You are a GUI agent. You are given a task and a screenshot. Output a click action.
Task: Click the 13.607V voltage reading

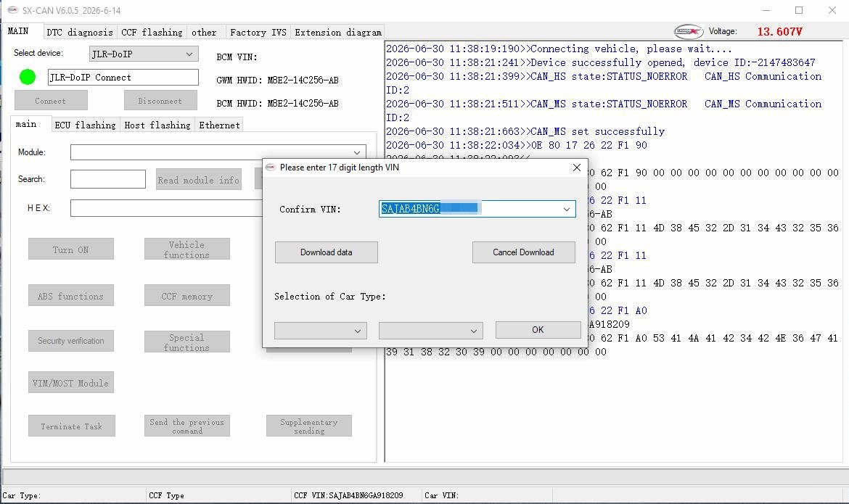tap(779, 31)
